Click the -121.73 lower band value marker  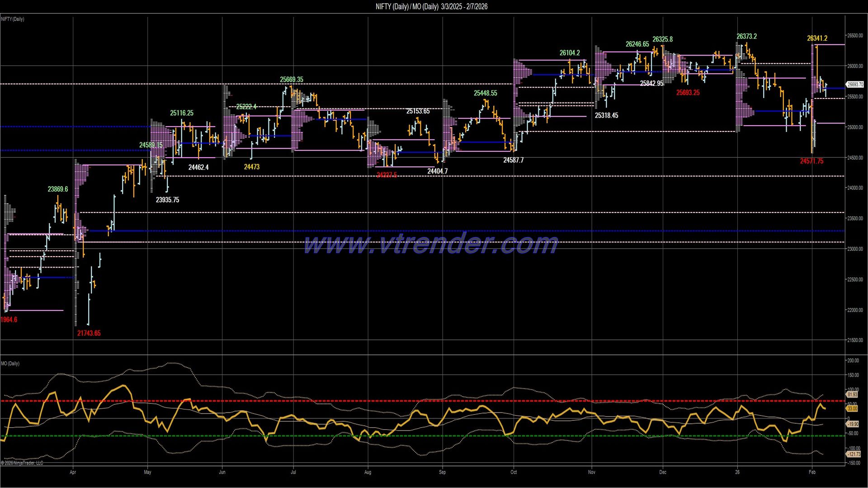tap(854, 453)
